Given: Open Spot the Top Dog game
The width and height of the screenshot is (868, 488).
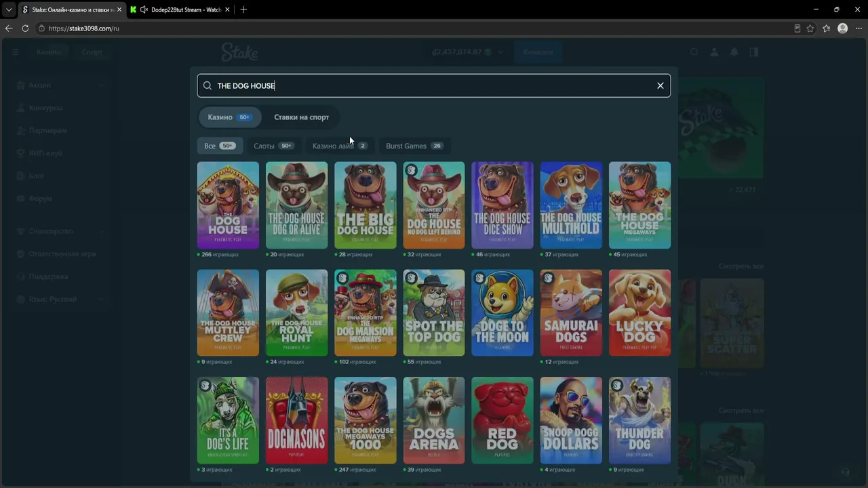Looking at the screenshot, I should coord(434,313).
